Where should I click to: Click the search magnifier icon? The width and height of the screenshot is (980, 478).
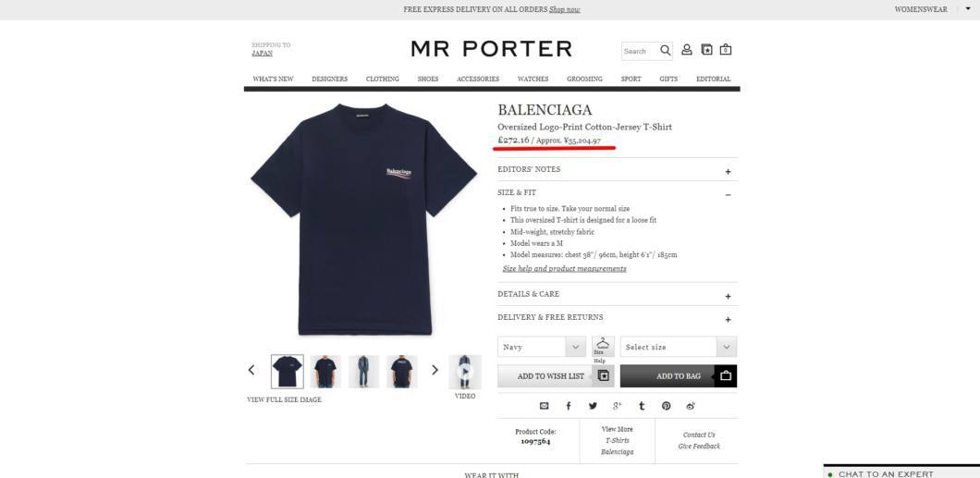pos(665,51)
